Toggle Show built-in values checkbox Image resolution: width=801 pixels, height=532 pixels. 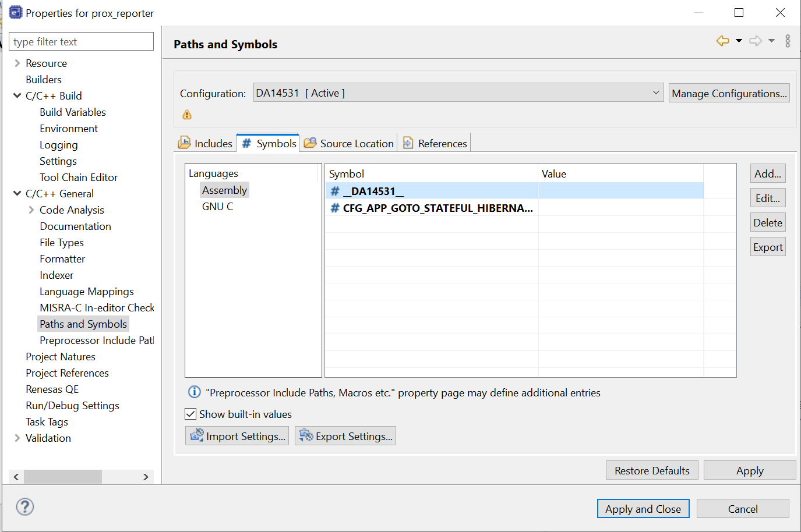[190, 414]
